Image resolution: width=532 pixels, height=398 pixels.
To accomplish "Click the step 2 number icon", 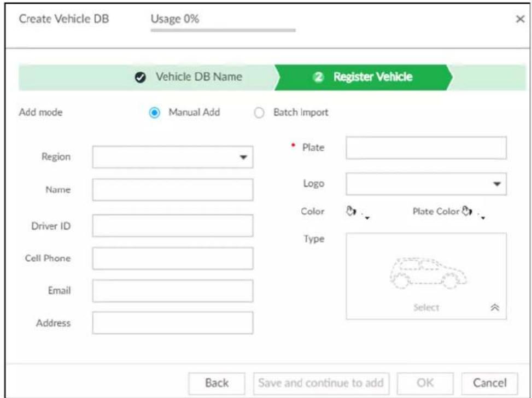I will click(318, 78).
